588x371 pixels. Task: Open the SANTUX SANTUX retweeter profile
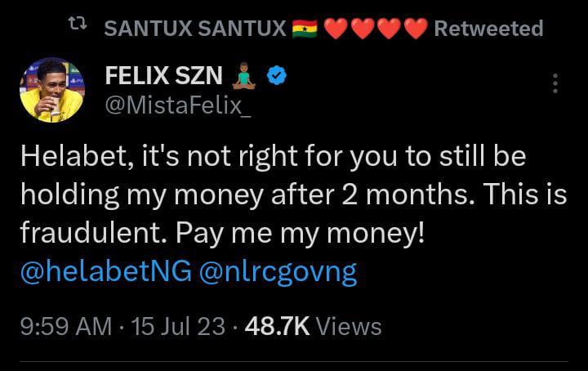(x=196, y=29)
